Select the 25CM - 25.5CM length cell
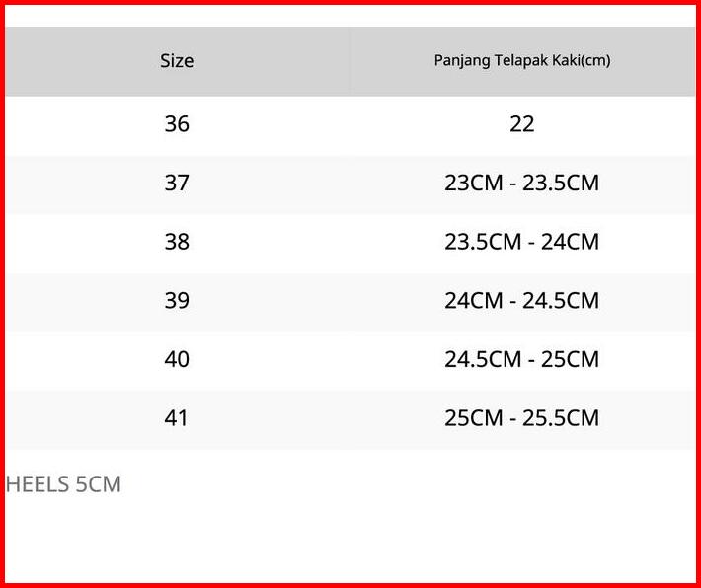 point(522,418)
